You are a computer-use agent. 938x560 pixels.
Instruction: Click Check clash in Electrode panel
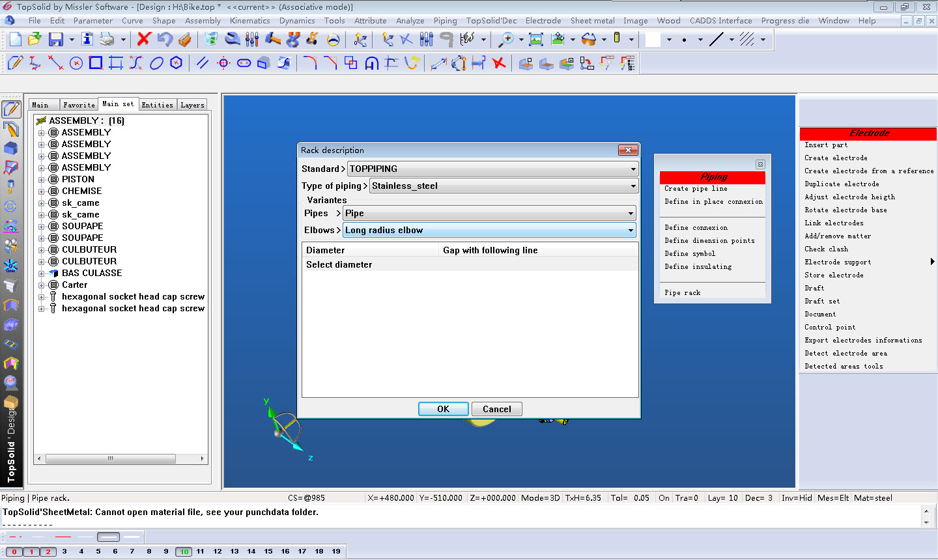[826, 249]
